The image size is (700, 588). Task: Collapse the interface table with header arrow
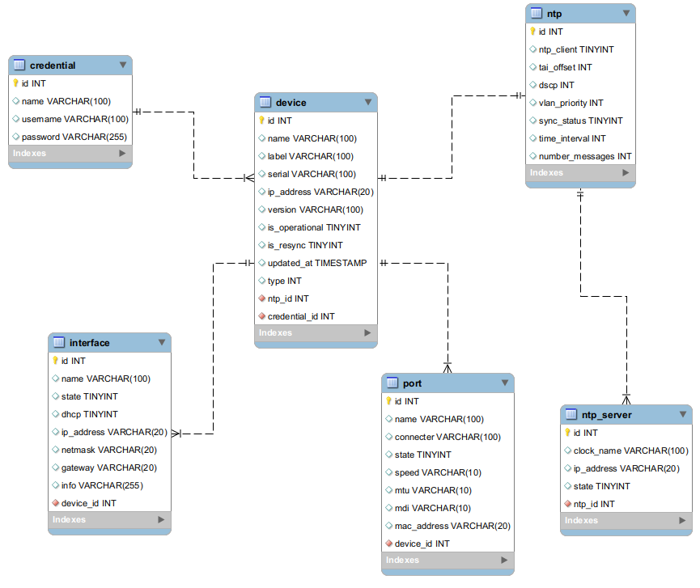tap(162, 342)
